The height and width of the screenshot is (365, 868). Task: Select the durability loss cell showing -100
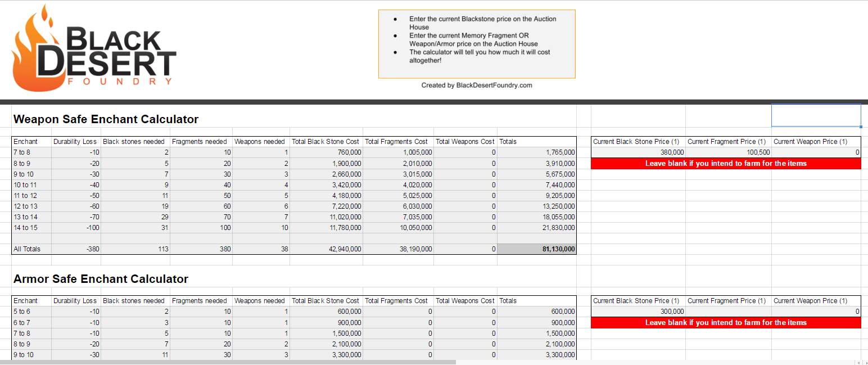tap(76, 228)
